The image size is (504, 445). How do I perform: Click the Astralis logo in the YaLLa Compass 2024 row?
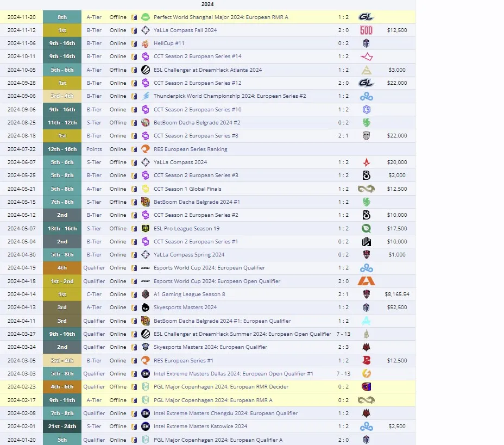[367, 162]
